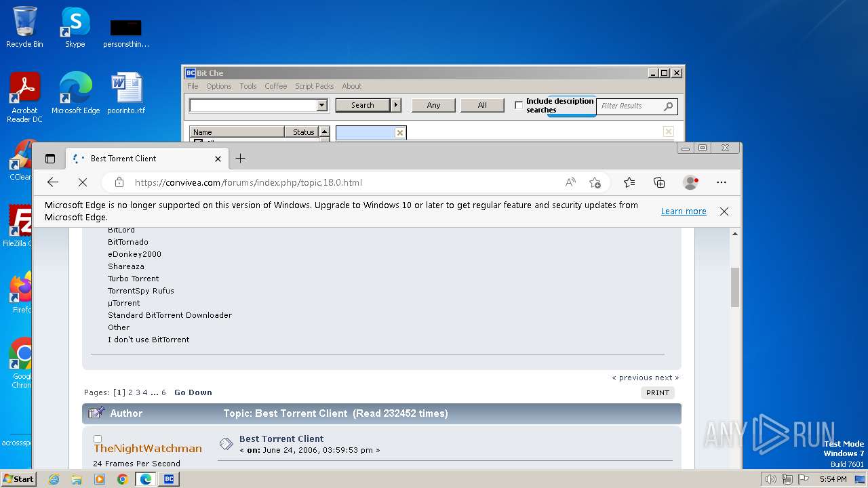
Task: Open Internet Explorer from the taskbar
Action: tap(54, 479)
